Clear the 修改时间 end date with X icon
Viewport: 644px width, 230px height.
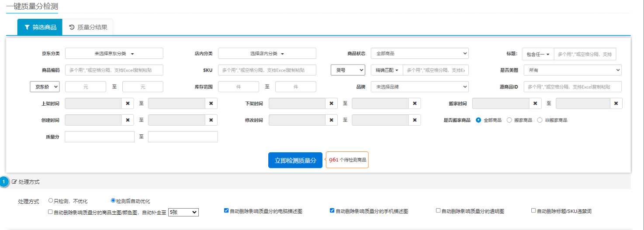(414, 120)
